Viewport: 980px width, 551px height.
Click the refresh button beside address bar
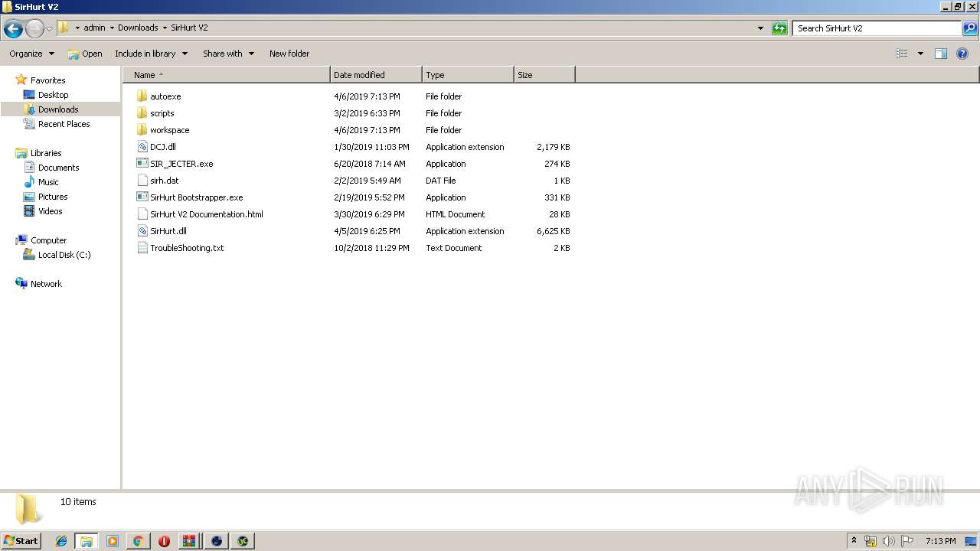(x=779, y=28)
